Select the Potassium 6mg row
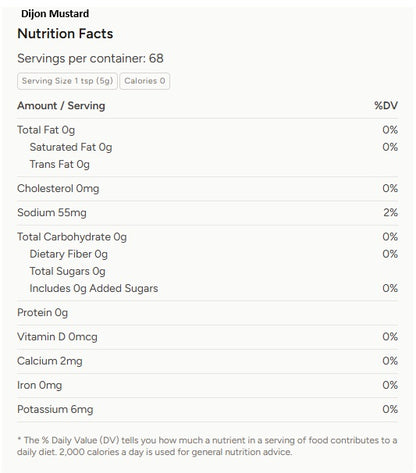Image resolution: width=416 pixels, height=473 pixels. click(208, 409)
